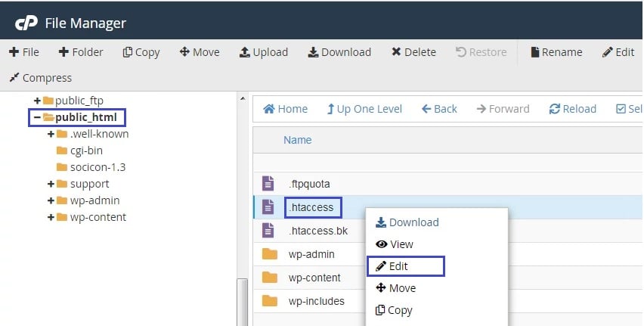The height and width of the screenshot is (326, 644).
Task: Open socicon-1.3 folder in the tree
Action: click(98, 167)
